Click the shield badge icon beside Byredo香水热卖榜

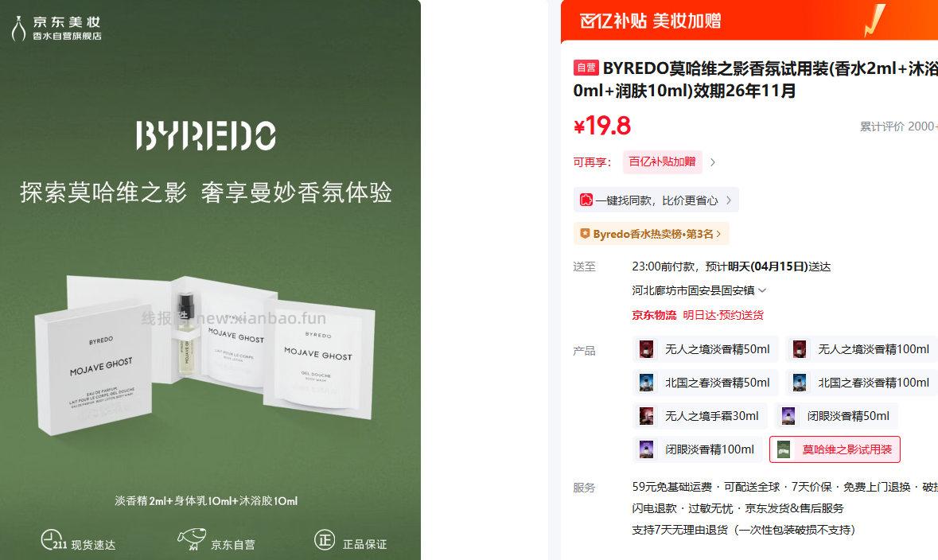coord(585,233)
